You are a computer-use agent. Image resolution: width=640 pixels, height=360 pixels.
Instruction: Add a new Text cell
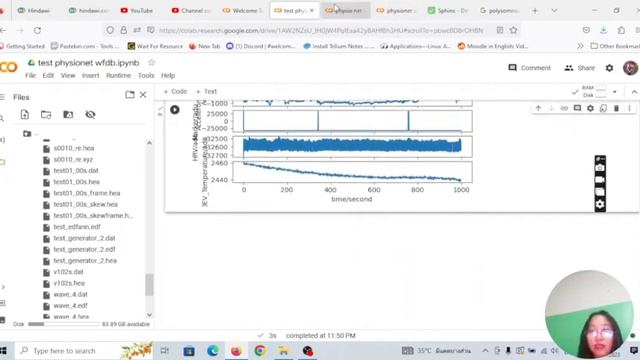point(207,91)
